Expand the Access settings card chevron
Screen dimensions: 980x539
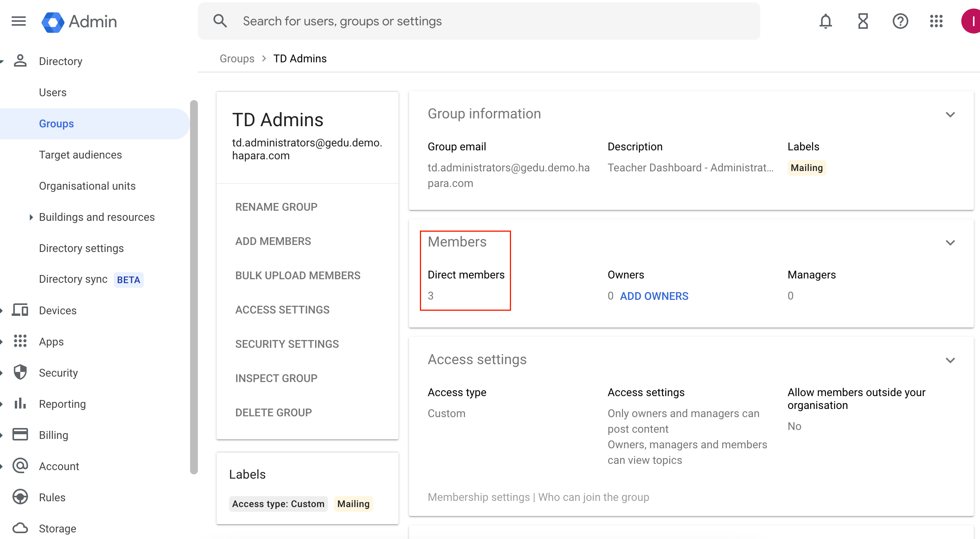click(950, 360)
